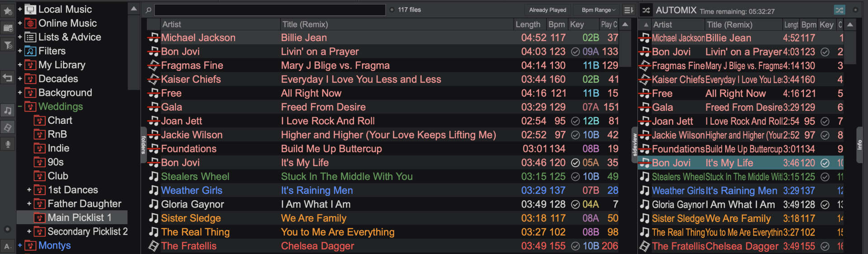Open the Club playlist folder icon
The image size is (868, 254).
point(40,176)
